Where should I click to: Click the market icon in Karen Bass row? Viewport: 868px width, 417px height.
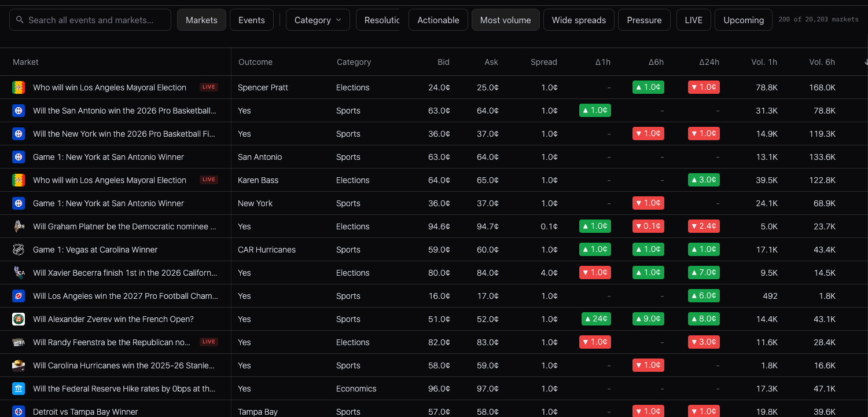[19, 180]
